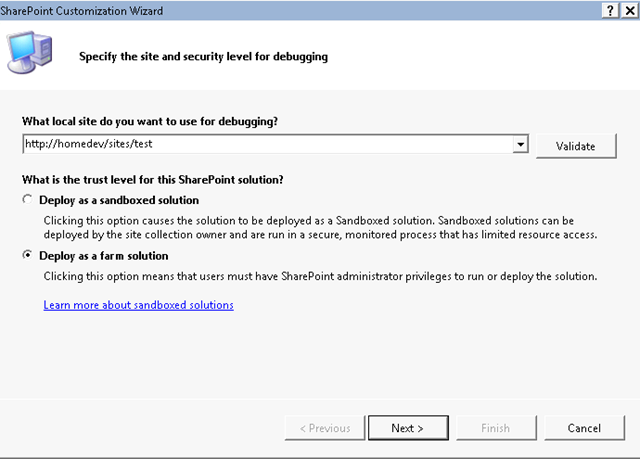Screen dimensions: 640x459
Task: Click the 'Deploy as a sandboxed solution' label text
Action: (x=119, y=200)
